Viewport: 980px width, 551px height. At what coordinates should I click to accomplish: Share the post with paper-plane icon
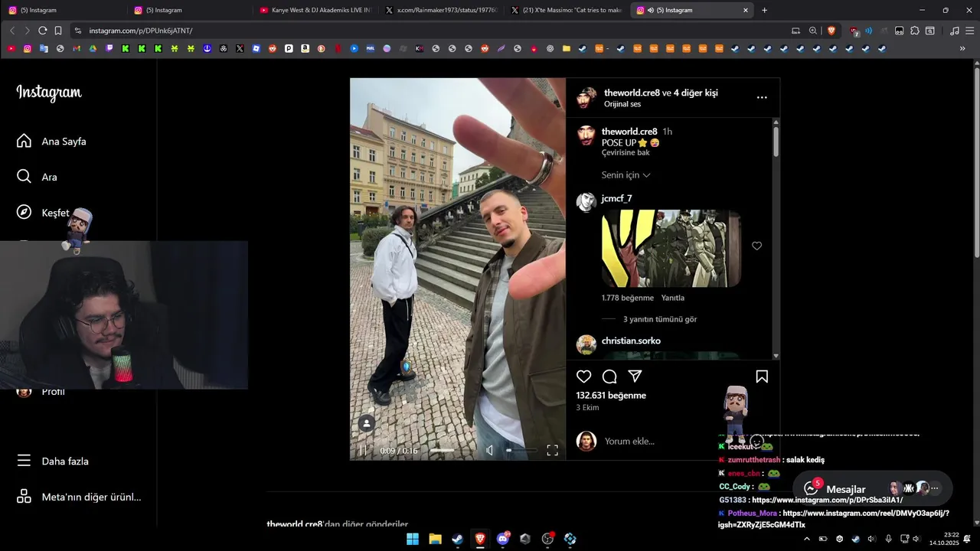635,377
